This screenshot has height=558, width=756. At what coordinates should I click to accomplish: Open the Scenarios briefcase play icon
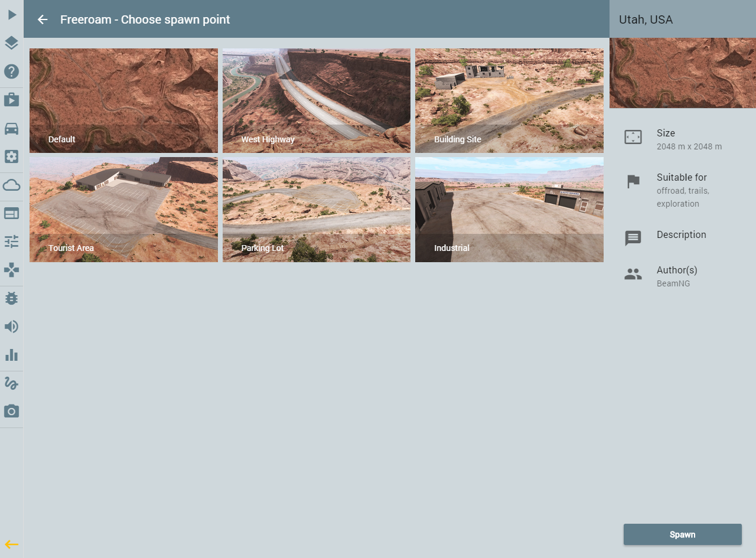pyautogui.click(x=12, y=100)
